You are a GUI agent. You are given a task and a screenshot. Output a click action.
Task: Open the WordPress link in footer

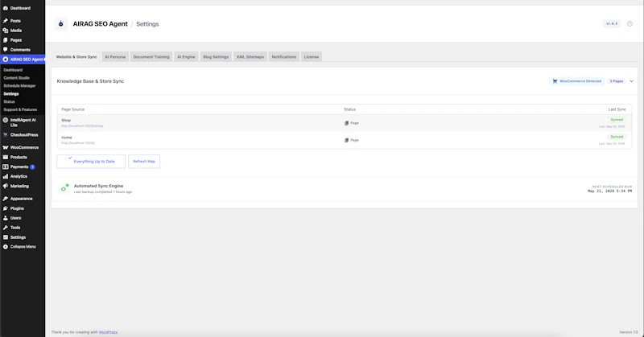(108, 332)
